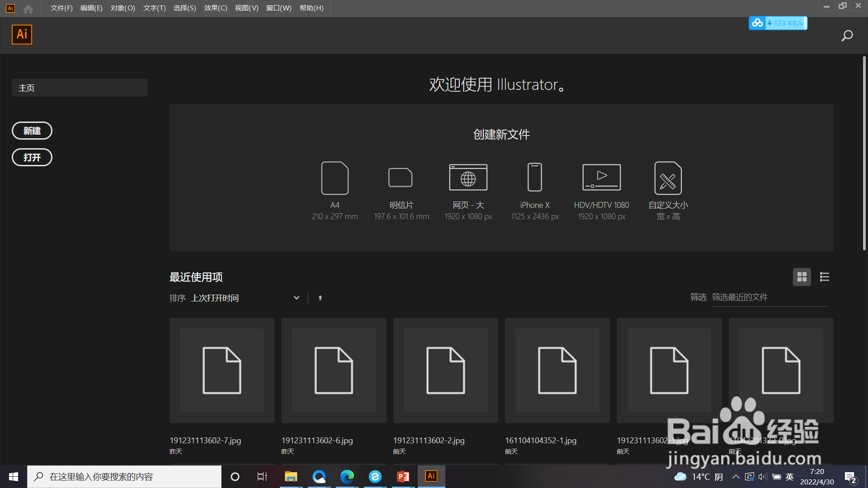Screen dimensions: 868x488
Task: Open thumbnail 191231113602-7.jpg
Action: (222, 371)
